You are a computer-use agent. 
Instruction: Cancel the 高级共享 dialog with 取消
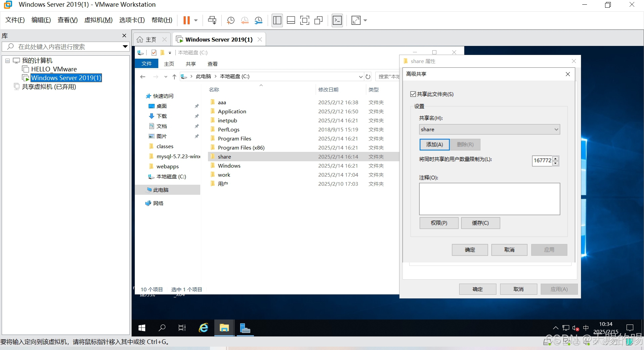(509, 250)
